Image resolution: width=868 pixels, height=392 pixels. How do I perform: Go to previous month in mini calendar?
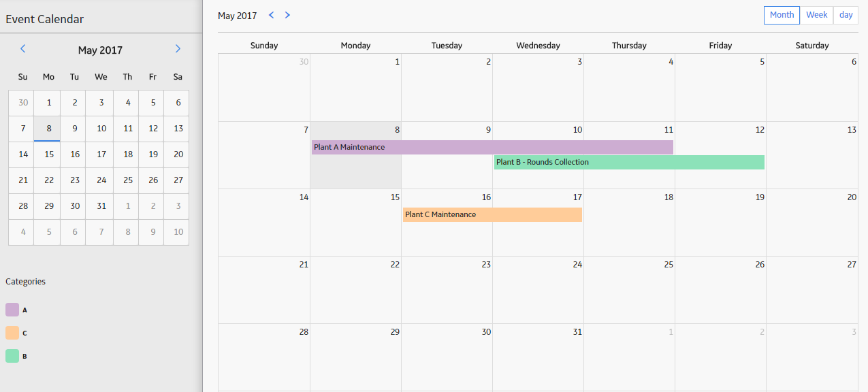(x=23, y=49)
